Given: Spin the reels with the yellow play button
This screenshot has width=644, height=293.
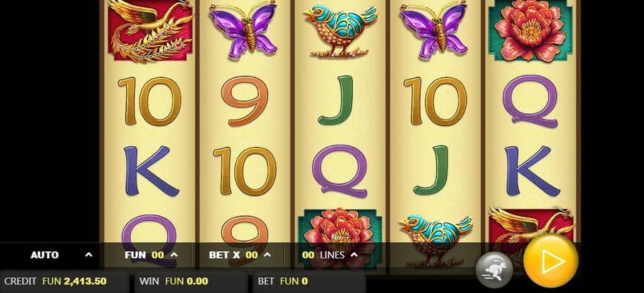Looking at the screenshot, I should coord(551,261).
